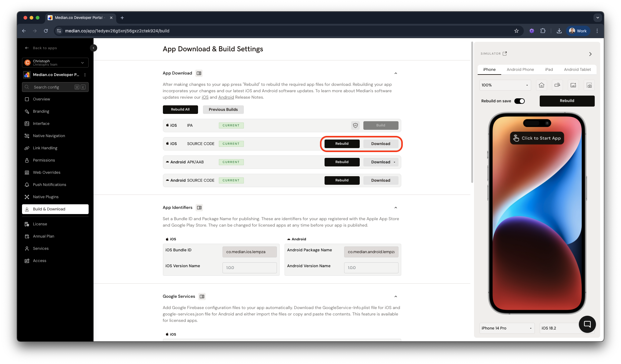Collapse the sidebar with round chevron button
621x364 pixels.
coord(94,48)
